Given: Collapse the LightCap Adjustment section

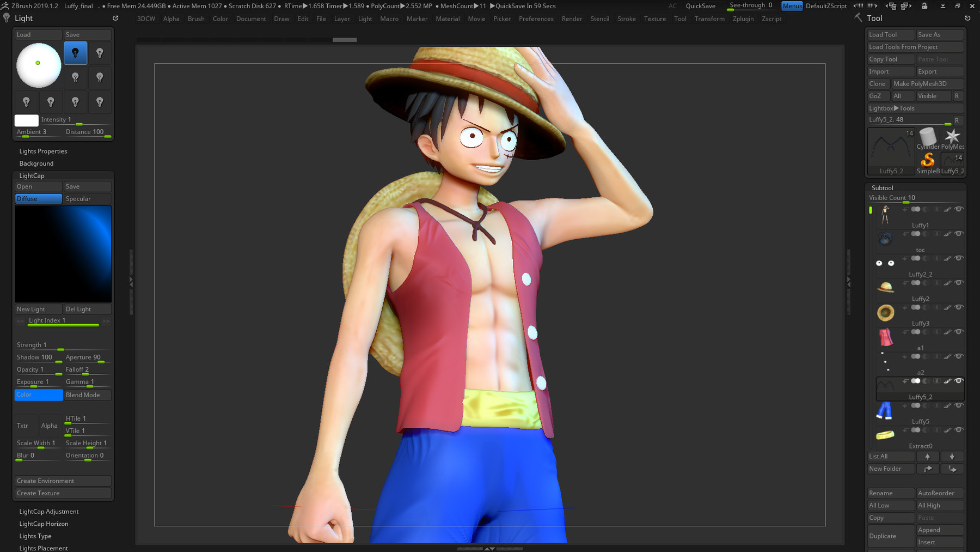Looking at the screenshot, I should click(48, 511).
